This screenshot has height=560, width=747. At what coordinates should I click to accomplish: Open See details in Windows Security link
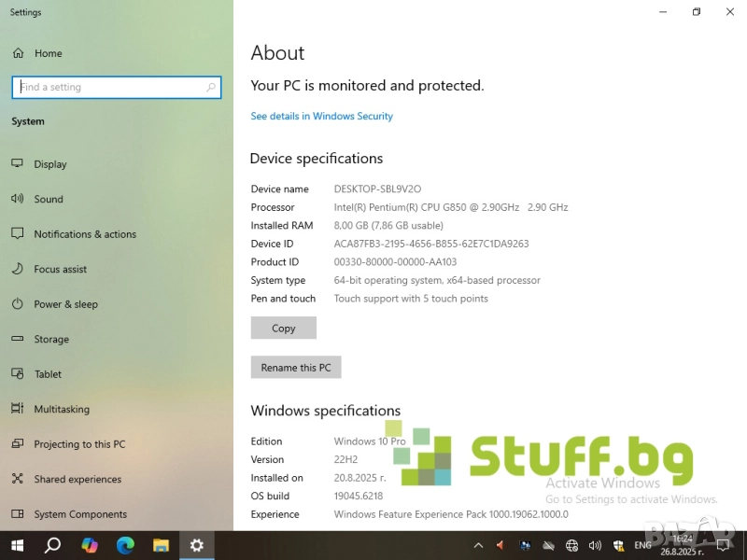click(321, 117)
